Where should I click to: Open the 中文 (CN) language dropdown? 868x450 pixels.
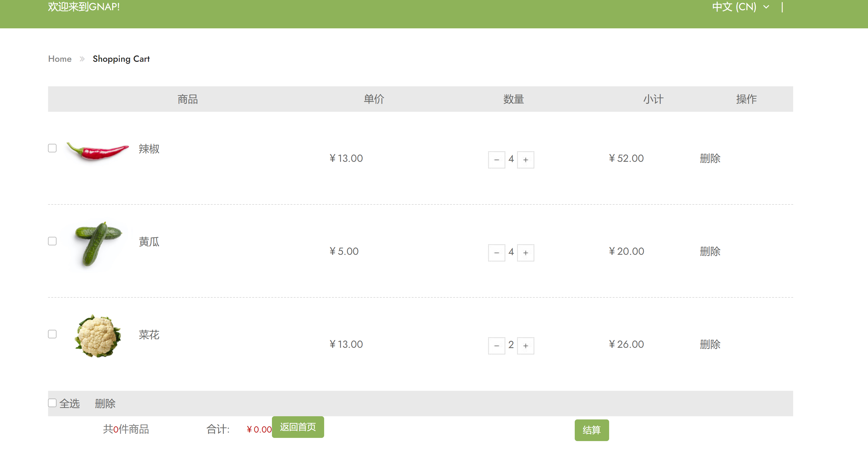pos(740,7)
